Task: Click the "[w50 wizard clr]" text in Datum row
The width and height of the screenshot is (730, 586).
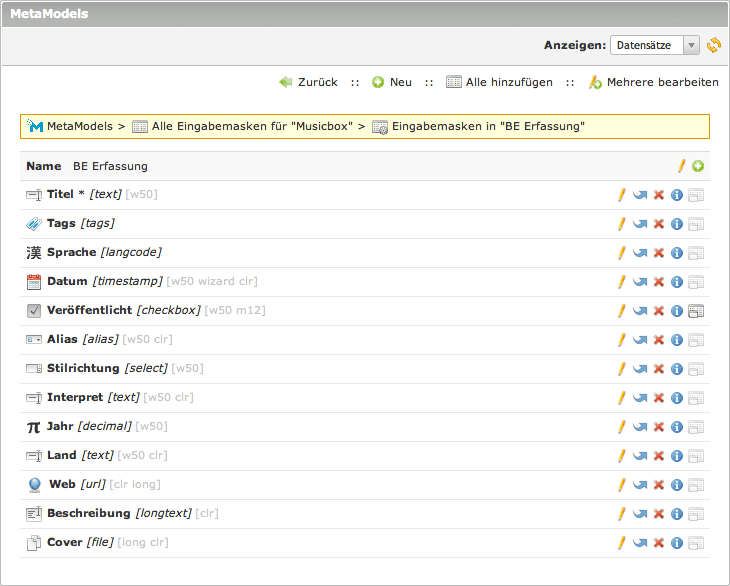Action: click(212, 281)
